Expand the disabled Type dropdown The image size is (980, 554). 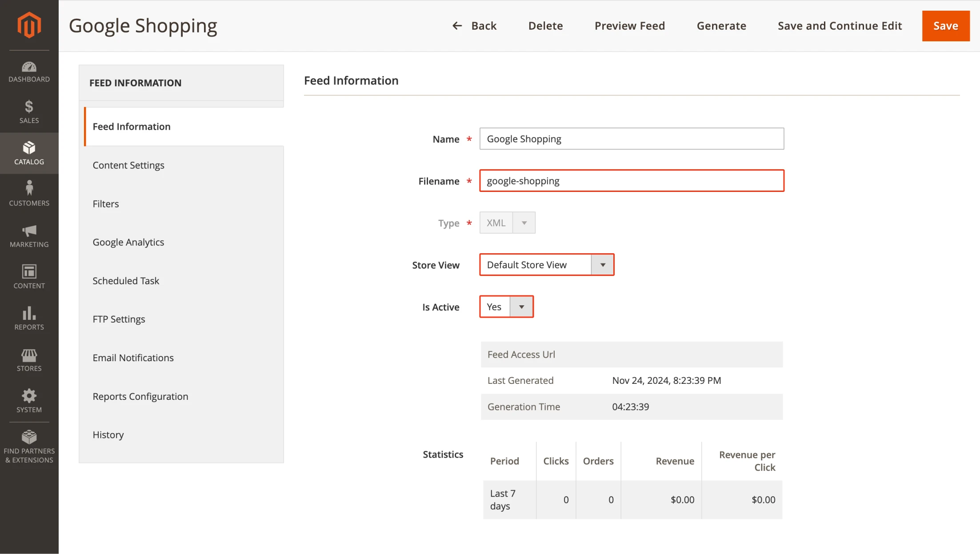pyautogui.click(x=524, y=222)
